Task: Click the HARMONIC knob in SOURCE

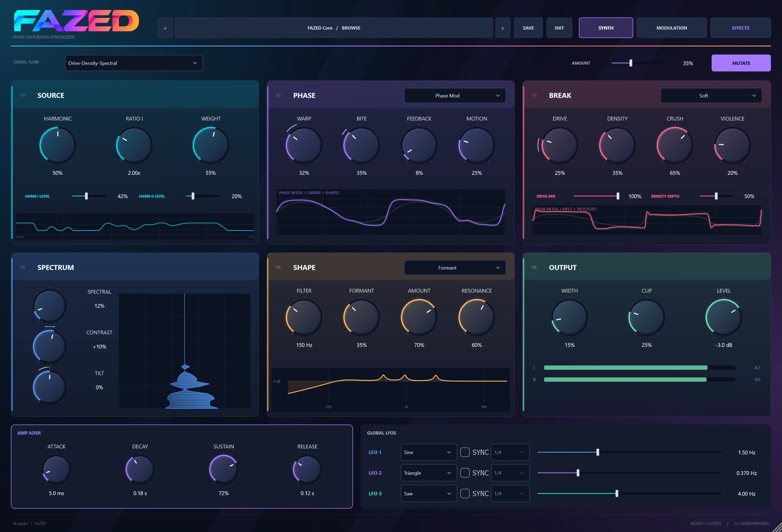Action: 58,145
